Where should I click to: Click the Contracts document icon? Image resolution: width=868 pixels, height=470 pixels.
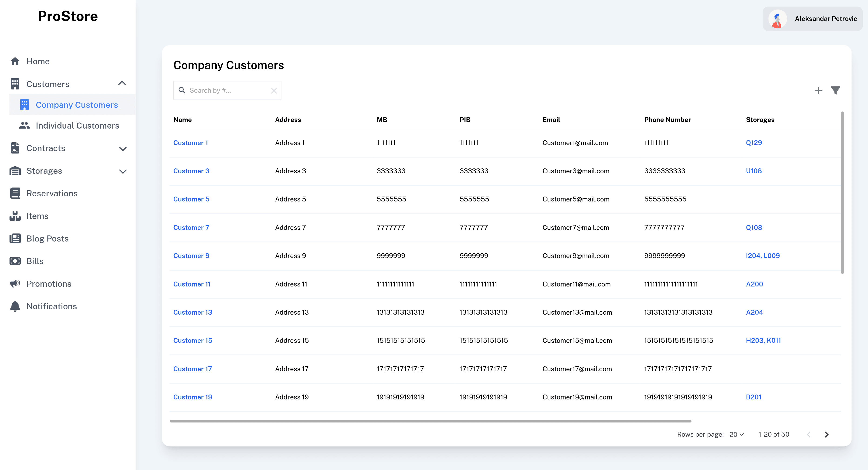(15, 148)
